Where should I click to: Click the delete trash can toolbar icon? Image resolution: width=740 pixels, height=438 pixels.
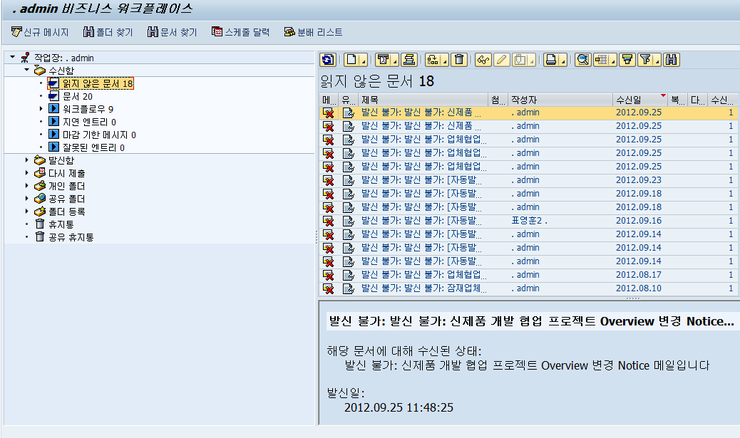459,60
